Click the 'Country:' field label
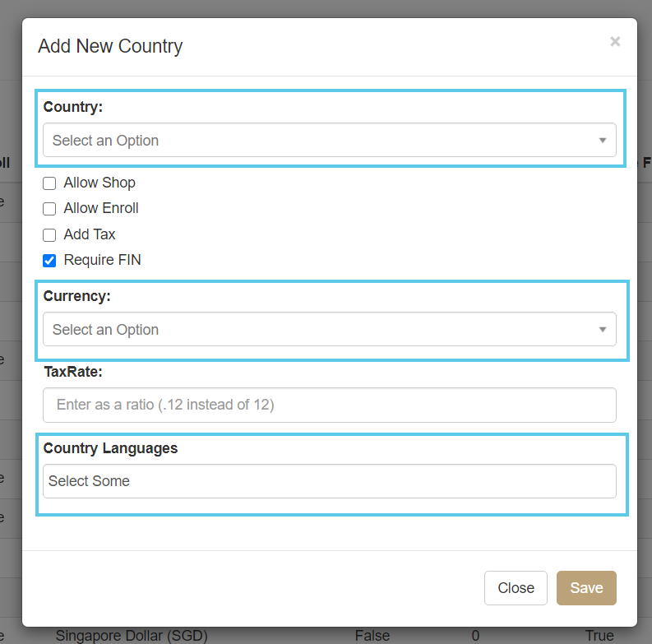 (x=73, y=107)
